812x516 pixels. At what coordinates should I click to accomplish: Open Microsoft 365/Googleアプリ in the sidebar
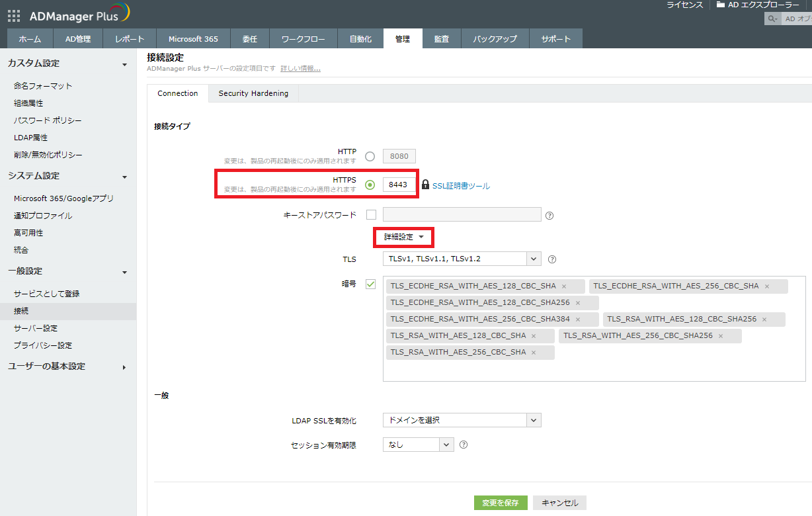coord(63,198)
